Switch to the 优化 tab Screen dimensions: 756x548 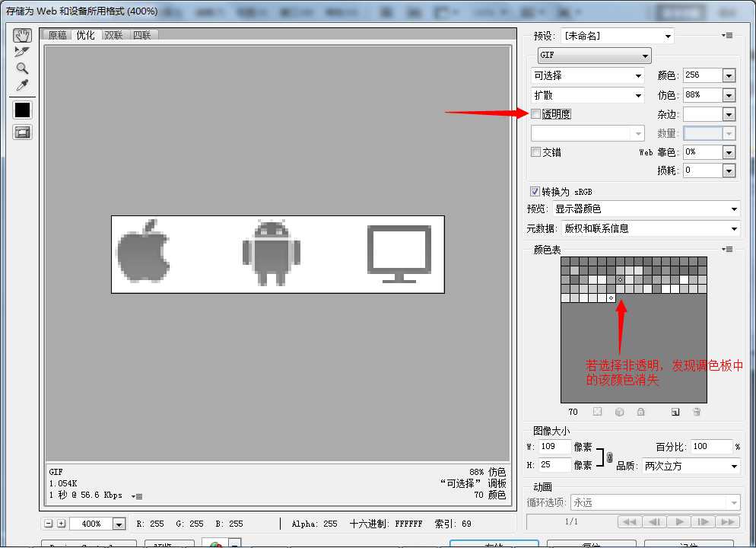[x=85, y=35]
